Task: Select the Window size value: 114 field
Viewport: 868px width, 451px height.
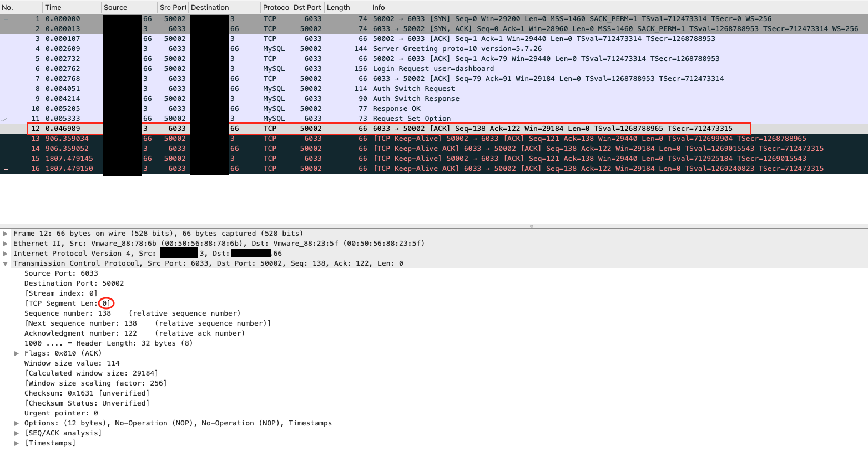Action: [x=72, y=363]
